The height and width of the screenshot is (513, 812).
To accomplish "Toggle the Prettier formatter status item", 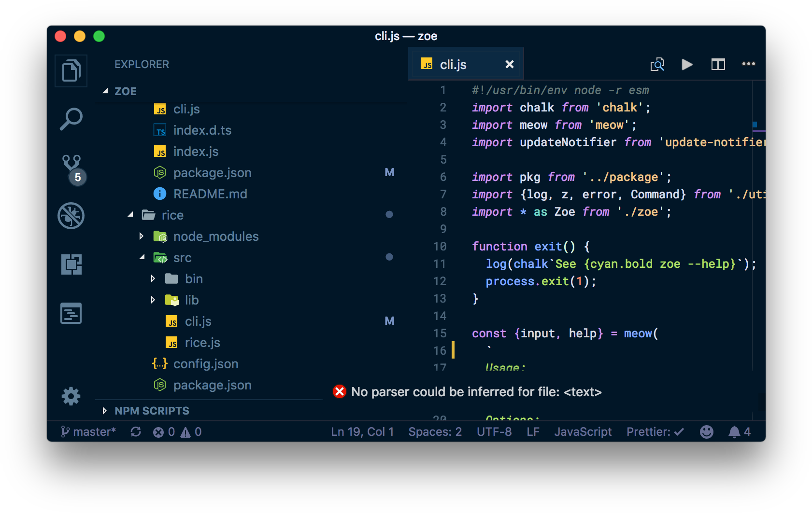I will click(x=655, y=431).
